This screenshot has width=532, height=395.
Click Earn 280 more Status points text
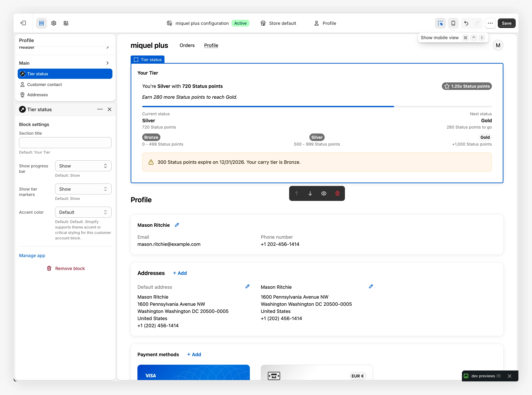(190, 97)
